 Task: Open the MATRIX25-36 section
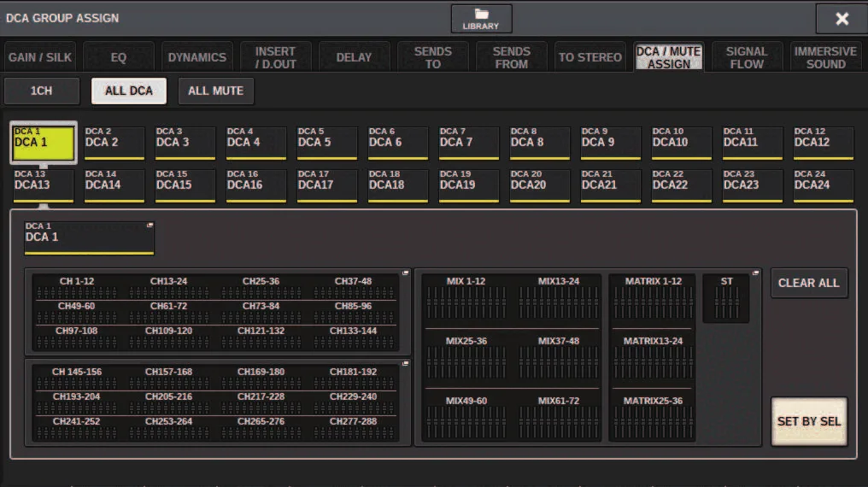point(654,417)
